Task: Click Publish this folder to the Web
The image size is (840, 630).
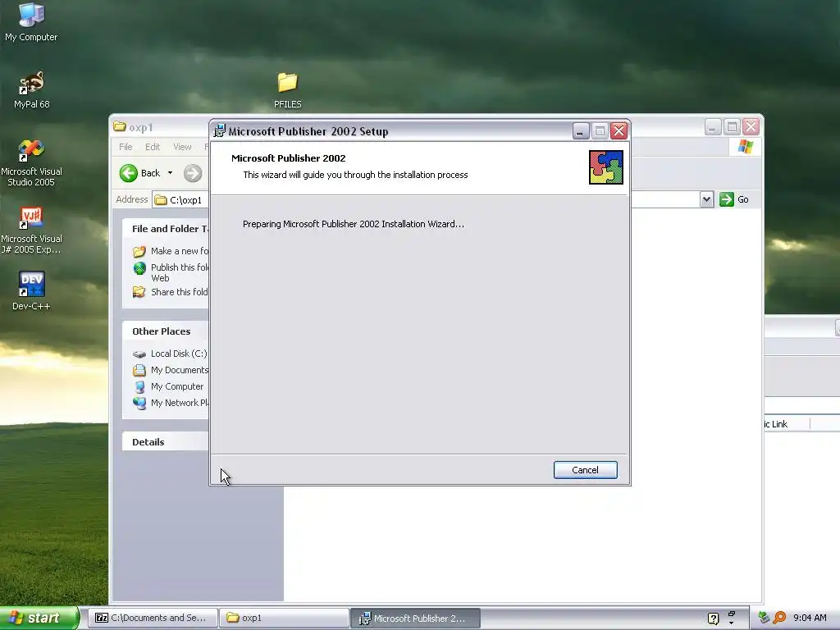Action: (x=171, y=272)
